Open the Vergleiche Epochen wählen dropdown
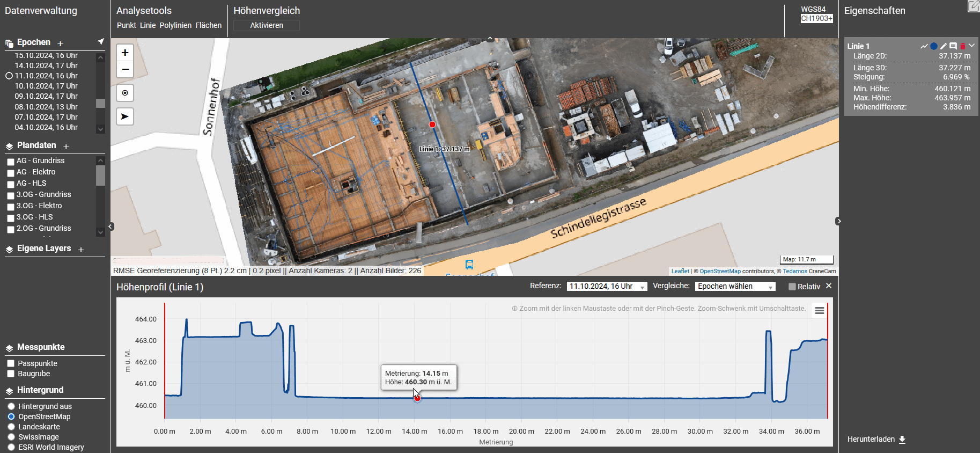The height and width of the screenshot is (453, 980). pyautogui.click(x=735, y=287)
